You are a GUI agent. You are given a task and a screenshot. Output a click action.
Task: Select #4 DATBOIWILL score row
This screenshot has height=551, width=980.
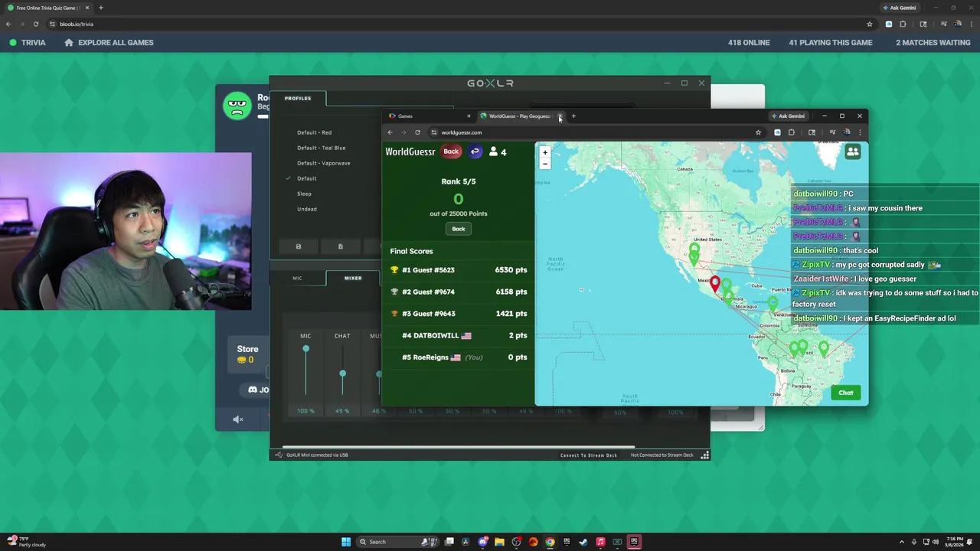(x=458, y=335)
